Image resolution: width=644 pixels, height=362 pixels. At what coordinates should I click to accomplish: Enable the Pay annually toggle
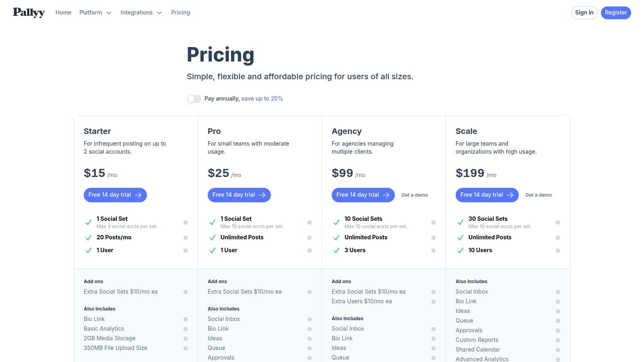(194, 99)
